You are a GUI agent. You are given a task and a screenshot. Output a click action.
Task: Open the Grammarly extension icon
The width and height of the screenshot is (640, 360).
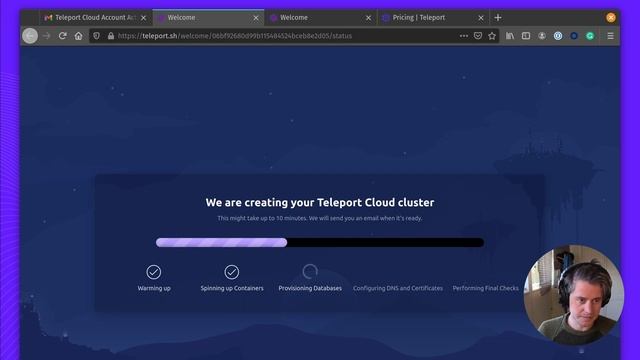(590, 36)
